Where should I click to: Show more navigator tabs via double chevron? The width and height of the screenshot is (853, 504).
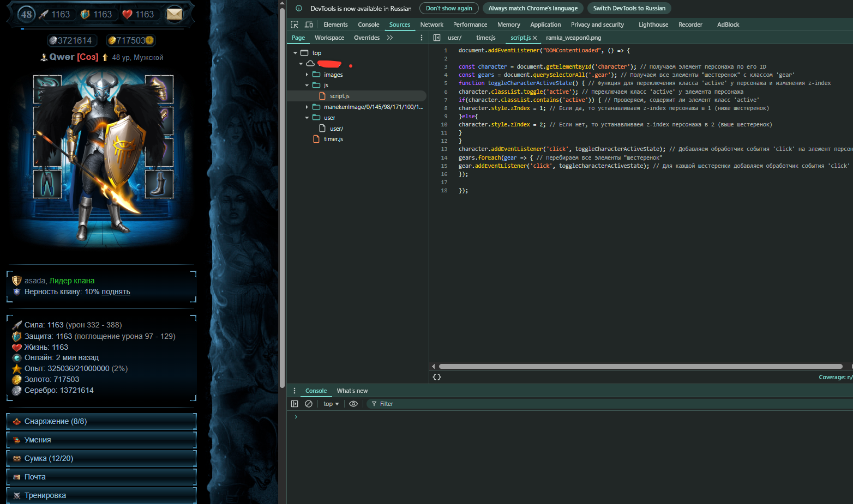tap(390, 38)
